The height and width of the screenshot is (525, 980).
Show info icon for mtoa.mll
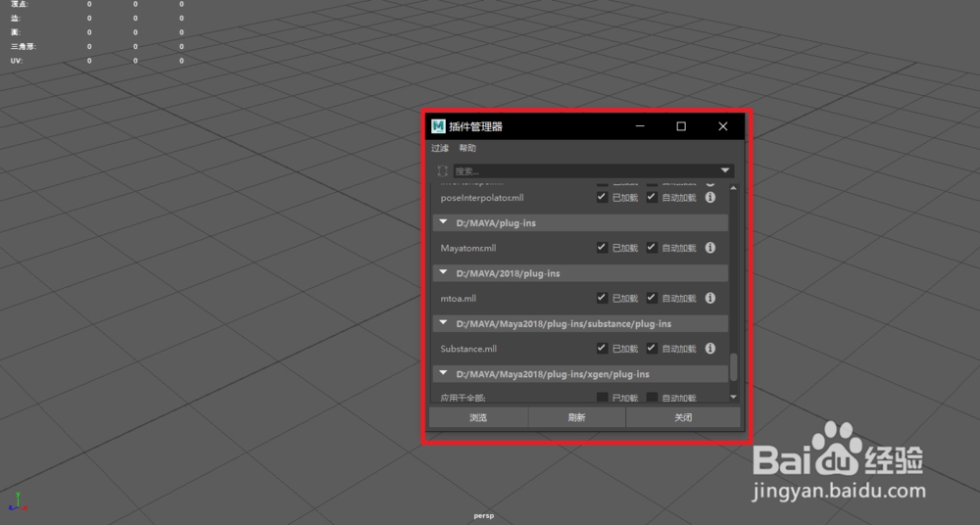pyautogui.click(x=710, y=298)
